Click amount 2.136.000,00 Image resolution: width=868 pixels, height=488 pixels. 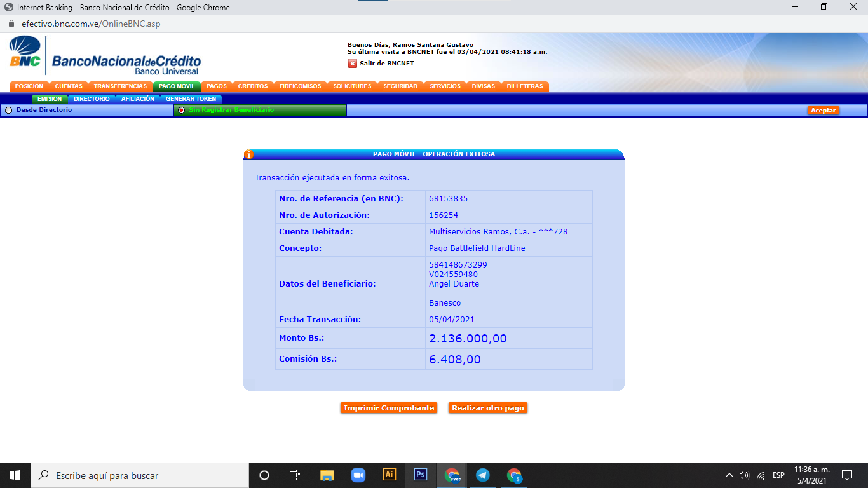pyautogui.click(x=468, y=339)
